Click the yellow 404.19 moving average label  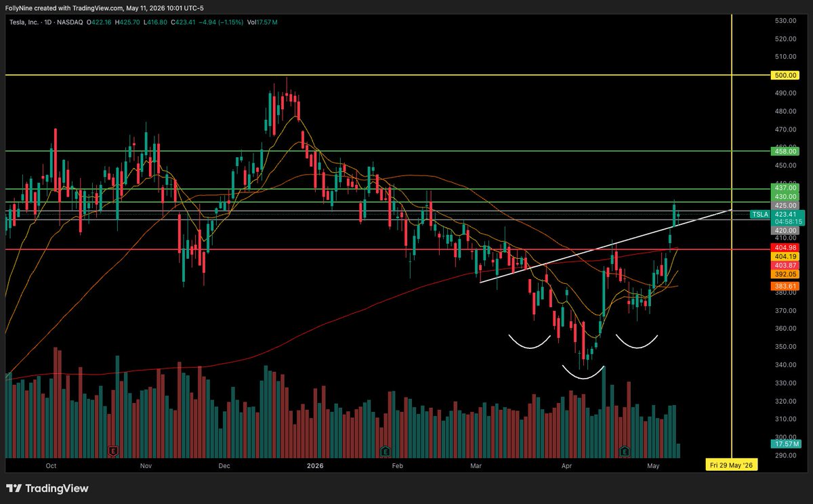pyautogui.click(x=785, y=257)
